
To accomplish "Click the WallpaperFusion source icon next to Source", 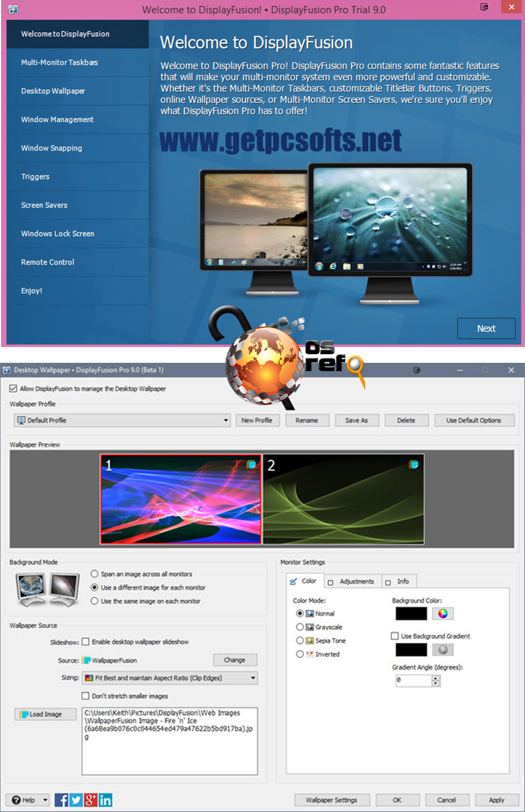I will tap(86, 660).
